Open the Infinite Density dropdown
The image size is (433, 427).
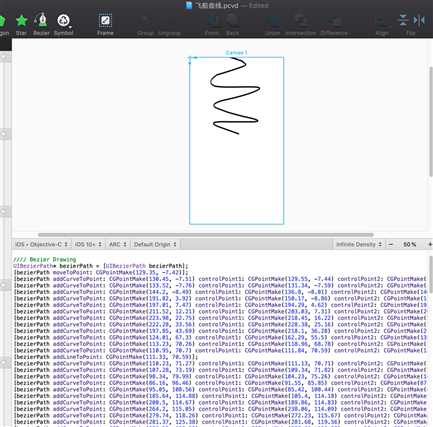359,244
